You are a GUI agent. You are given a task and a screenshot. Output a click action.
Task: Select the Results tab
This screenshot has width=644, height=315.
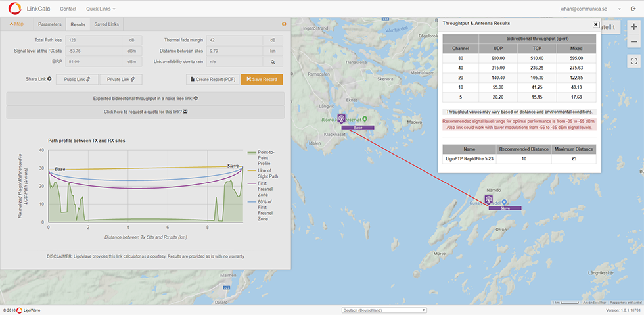(x=78, y=24)
